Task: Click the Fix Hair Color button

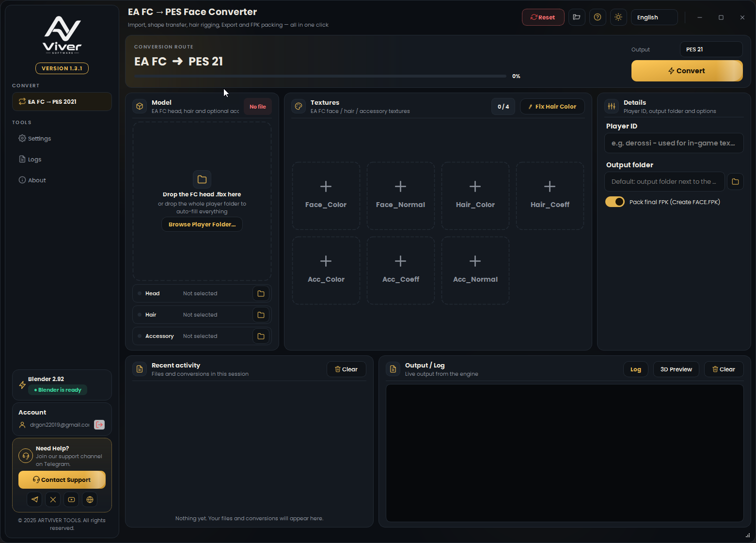Action: coord(552,107)
